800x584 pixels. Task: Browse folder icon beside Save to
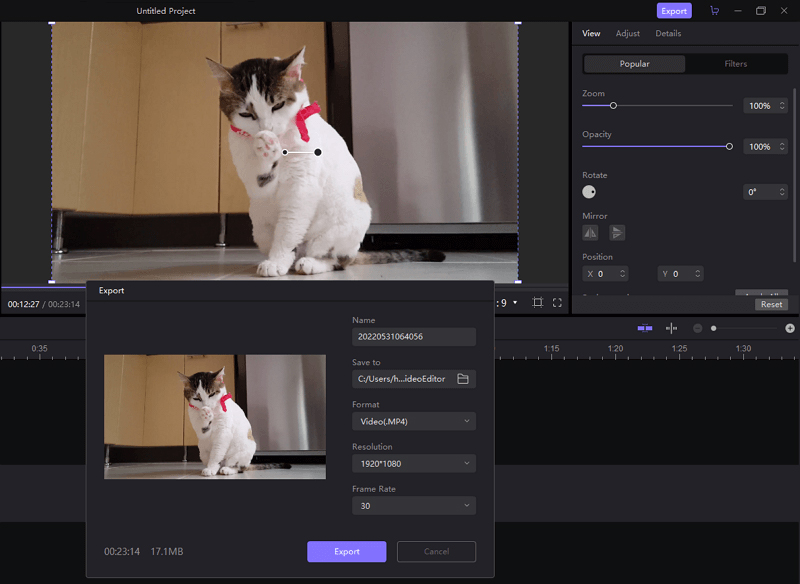[x=463, y=379]
